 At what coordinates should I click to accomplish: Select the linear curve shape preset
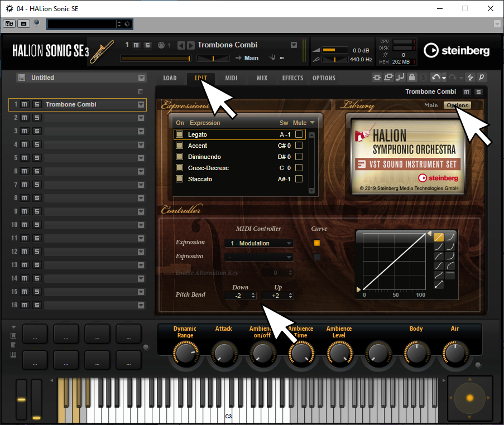(x=439, y=237)
